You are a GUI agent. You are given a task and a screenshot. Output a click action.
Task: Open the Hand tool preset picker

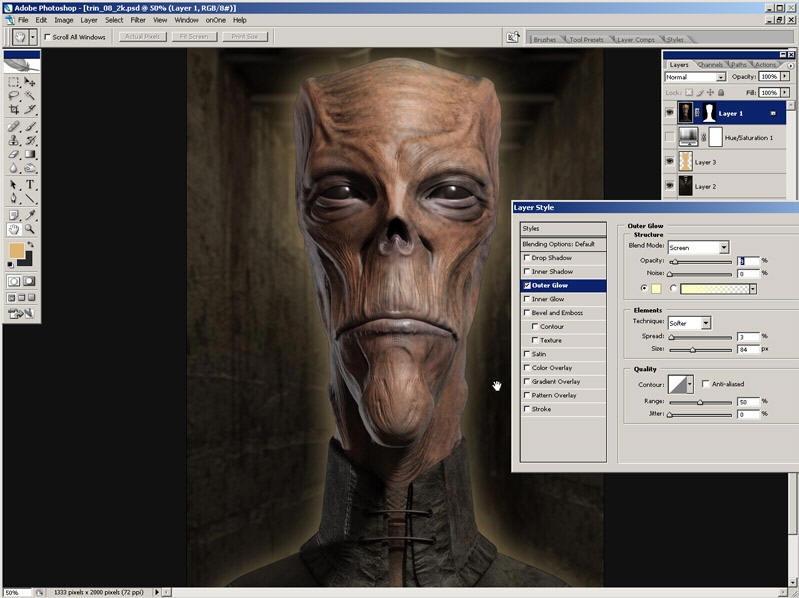point(33,37)
